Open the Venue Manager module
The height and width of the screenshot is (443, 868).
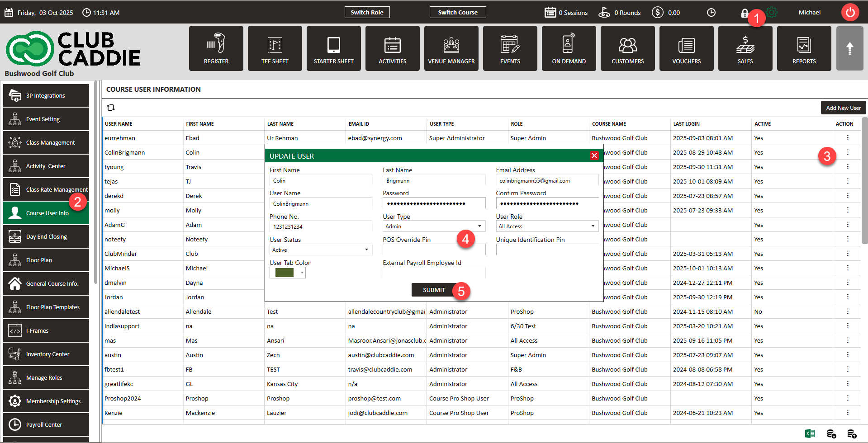(451, 48)
